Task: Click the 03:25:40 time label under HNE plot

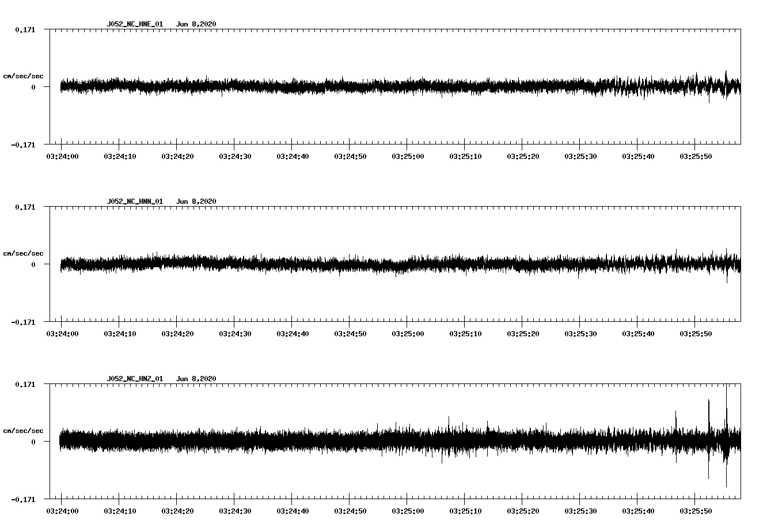Action: [x=637, y=157]
